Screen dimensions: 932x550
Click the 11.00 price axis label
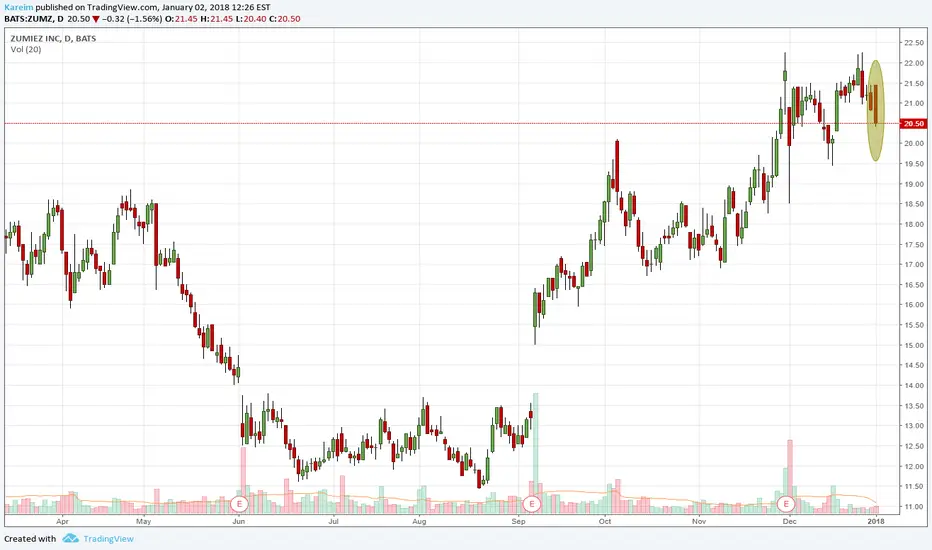914,507
